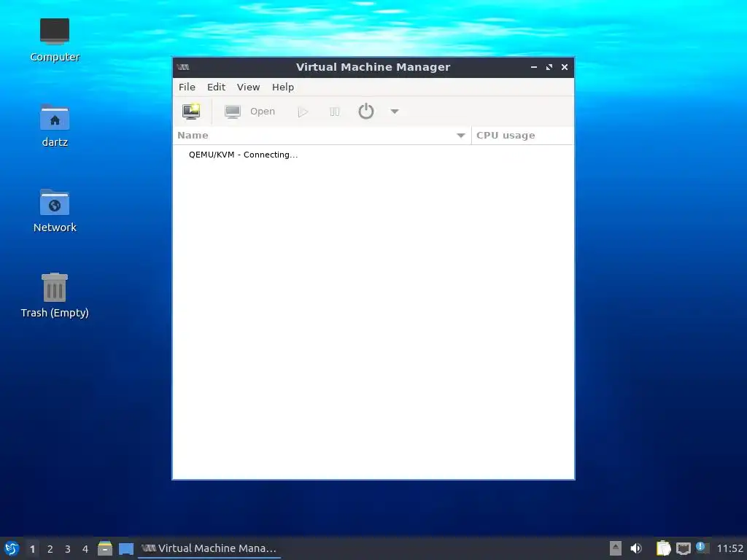Click the run virtual machine play icon

(303, 112)
